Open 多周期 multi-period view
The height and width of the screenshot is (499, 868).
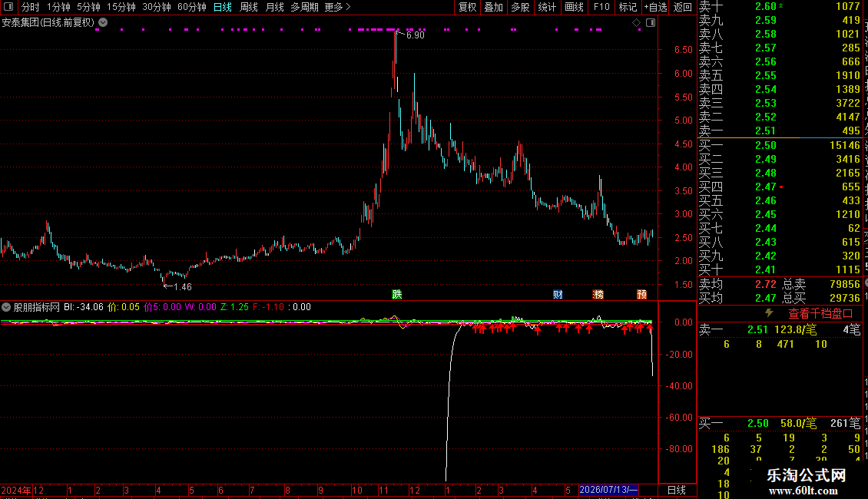coord(304,7)
